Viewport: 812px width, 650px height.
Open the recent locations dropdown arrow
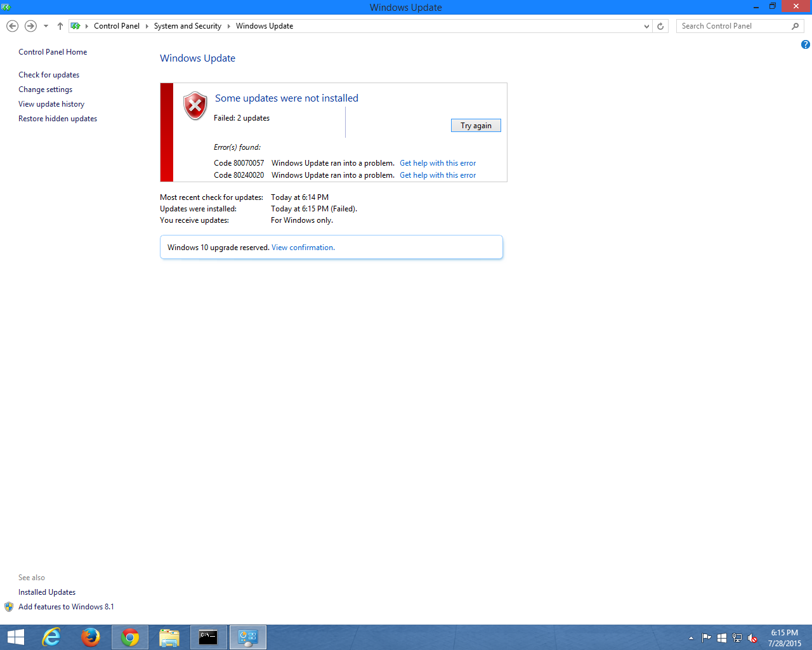pyautogui.click(x=46, y=26)
